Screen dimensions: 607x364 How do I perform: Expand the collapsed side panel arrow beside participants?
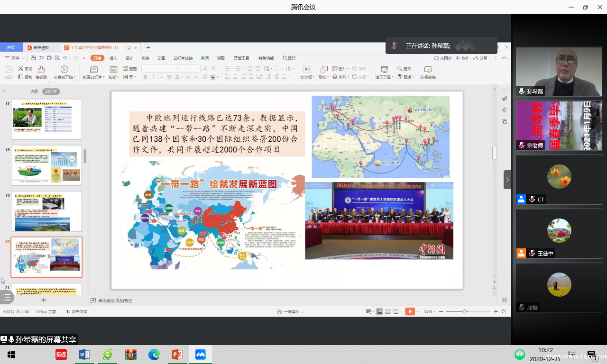point(507,180)
